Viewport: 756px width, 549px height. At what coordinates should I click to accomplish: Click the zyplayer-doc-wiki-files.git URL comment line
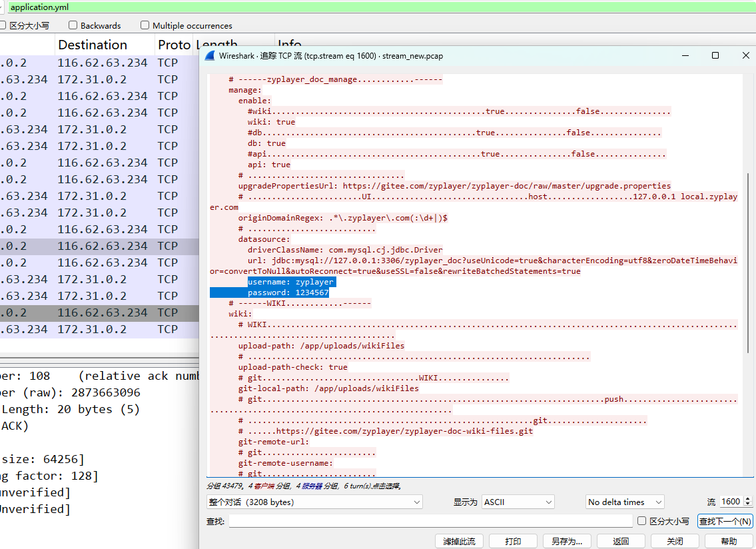pos(386,431)
